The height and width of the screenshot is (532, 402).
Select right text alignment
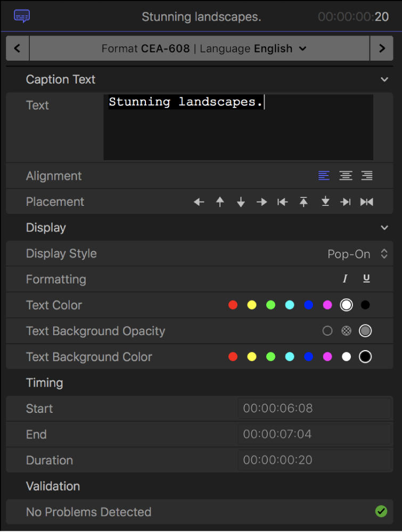(x=366, y=176)
